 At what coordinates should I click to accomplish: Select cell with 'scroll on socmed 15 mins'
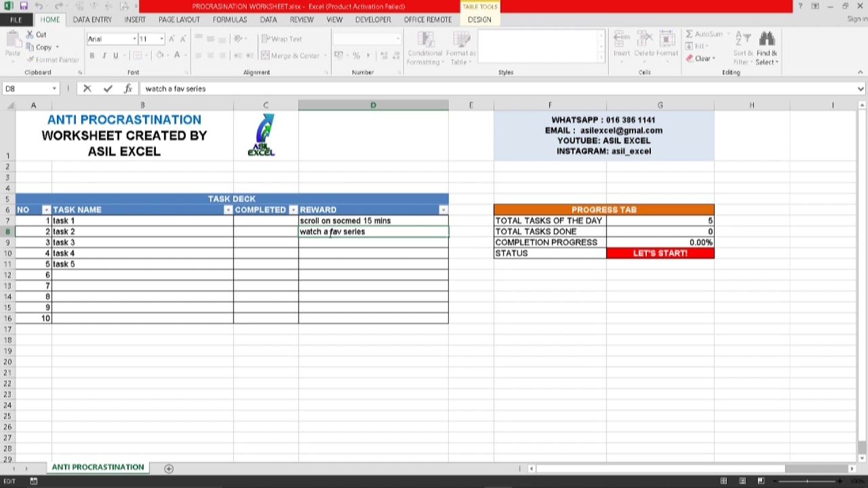373,221
